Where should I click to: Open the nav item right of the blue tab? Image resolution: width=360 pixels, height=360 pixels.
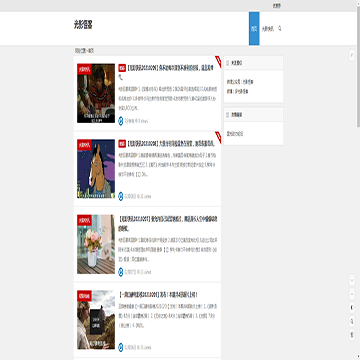(268, 29)
